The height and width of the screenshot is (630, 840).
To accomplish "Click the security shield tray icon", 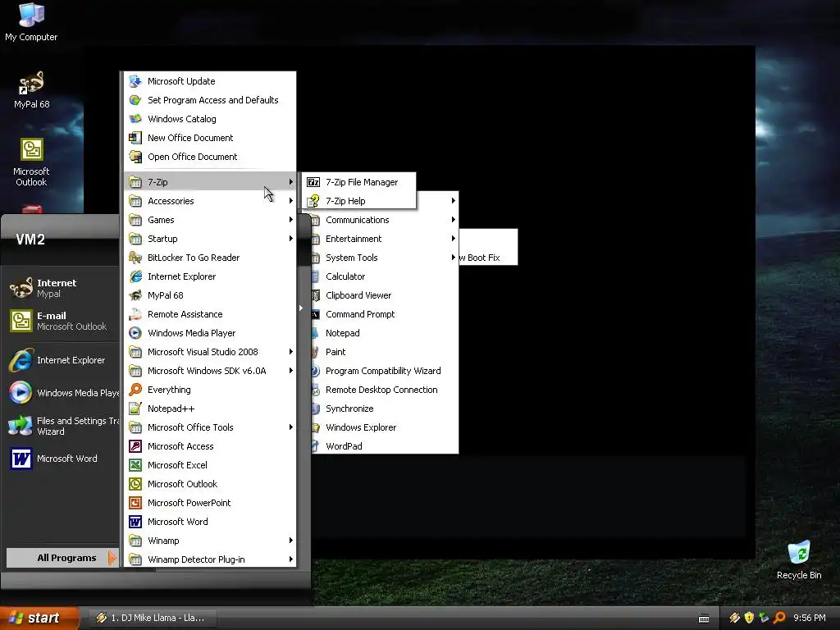I will pyautogui.click(x=749, y=618).
